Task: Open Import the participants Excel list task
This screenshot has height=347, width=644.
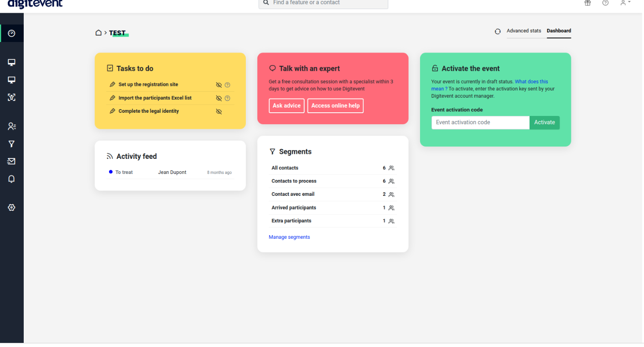Action: pyautogui.click(x=155, y=98)
